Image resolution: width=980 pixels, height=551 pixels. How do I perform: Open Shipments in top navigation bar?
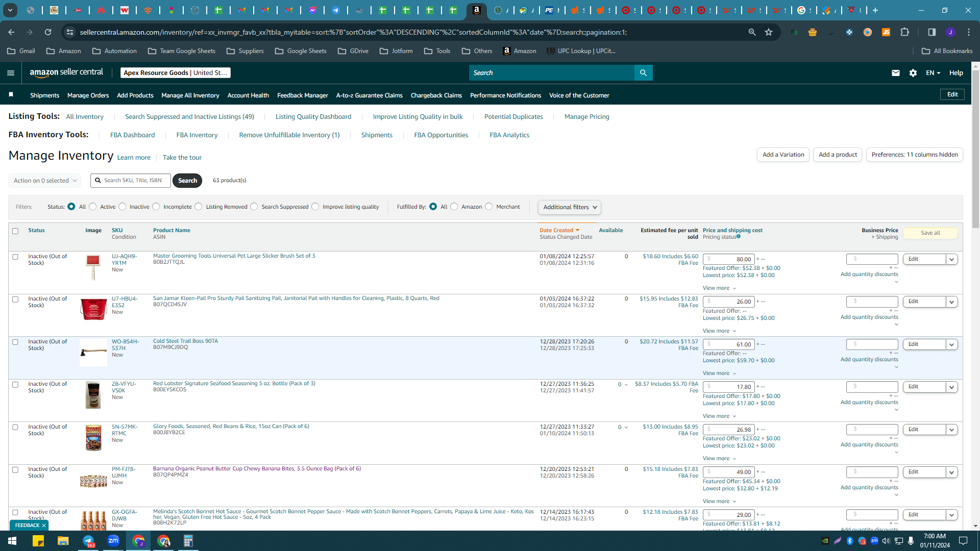click(x=44, y=95)
